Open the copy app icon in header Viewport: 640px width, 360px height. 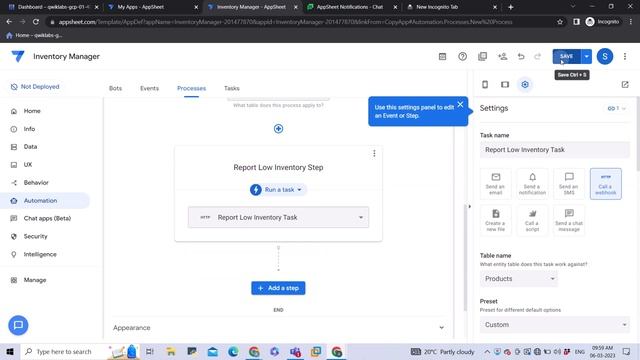482,56
